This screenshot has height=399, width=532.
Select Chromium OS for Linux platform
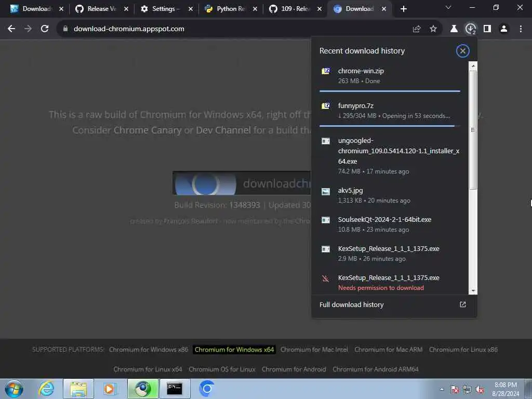click(222, 369)
